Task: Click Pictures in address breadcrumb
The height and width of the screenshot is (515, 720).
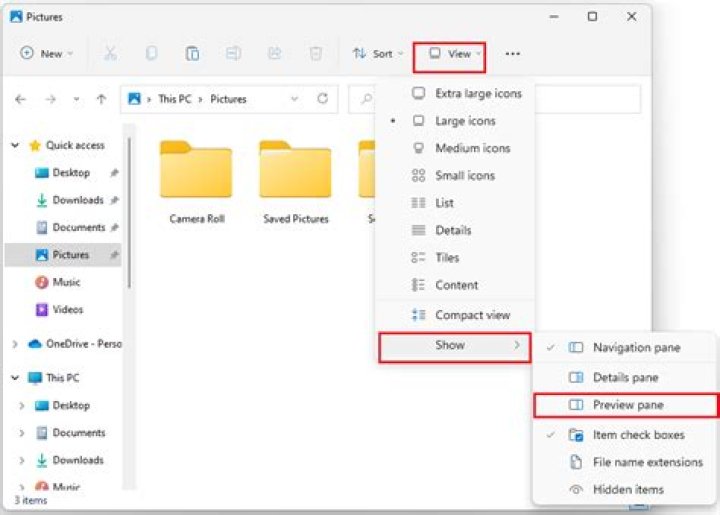Action: (x=228, y=99)
